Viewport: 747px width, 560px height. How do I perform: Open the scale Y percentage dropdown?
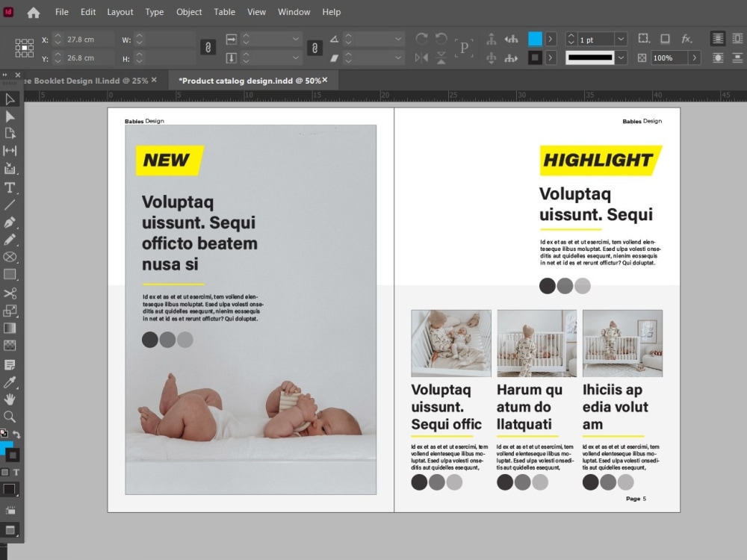[x=296, y=57]
